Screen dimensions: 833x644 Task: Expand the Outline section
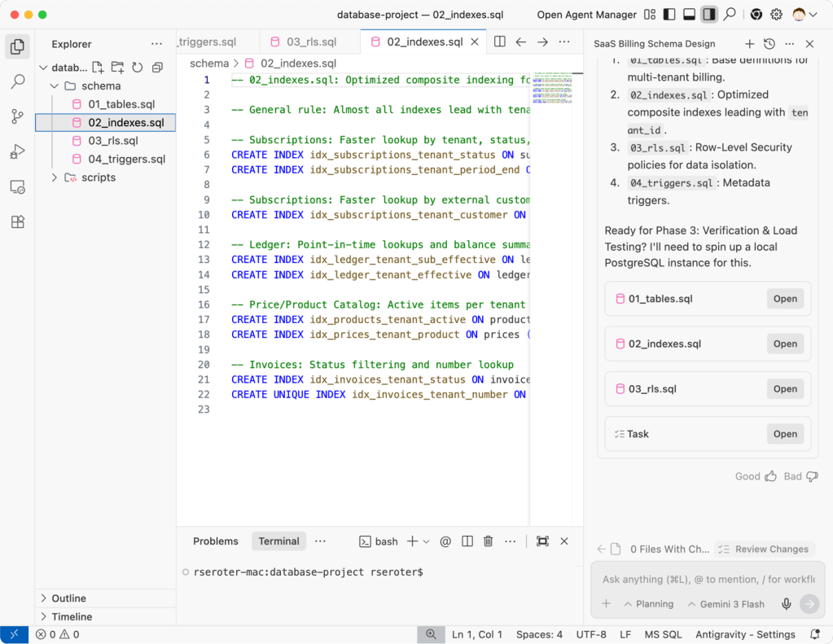[68, 598]
